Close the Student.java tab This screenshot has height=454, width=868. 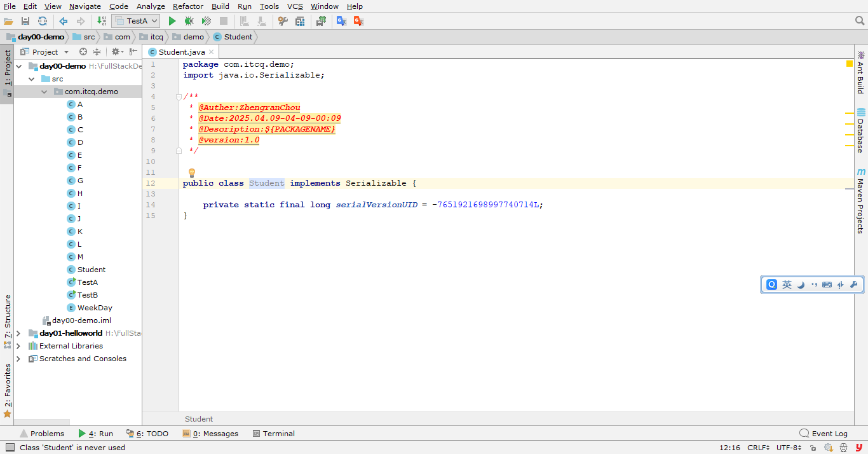[x=212, y=52]
